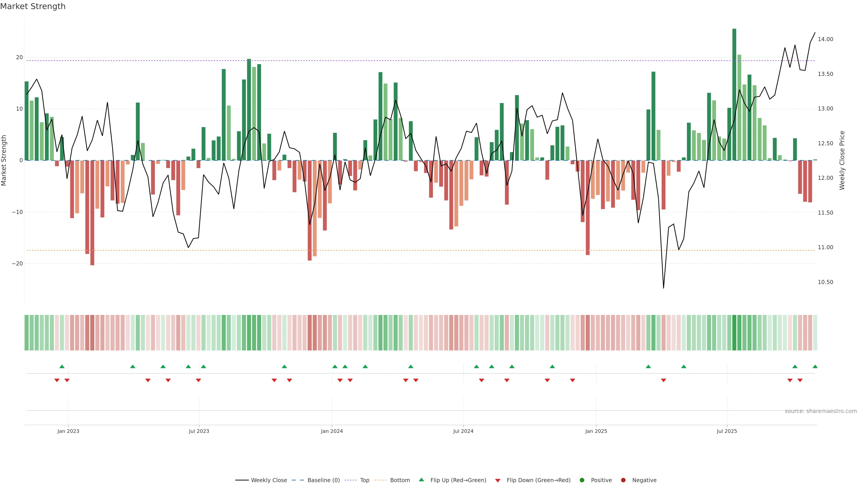The height and width of the screenshot is (488, 868).
Task: Click the Market Strength chart title
Action: (33, 6)
